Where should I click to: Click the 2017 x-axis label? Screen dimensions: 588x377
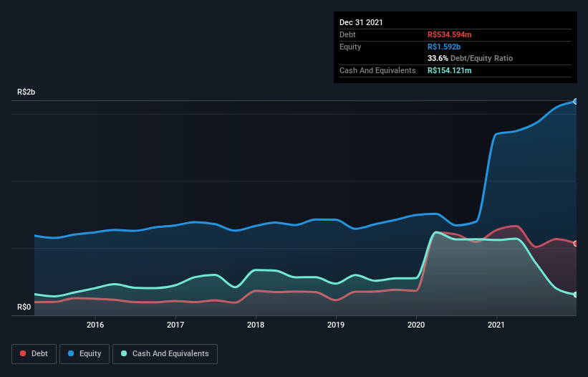[x=175, y=325]
